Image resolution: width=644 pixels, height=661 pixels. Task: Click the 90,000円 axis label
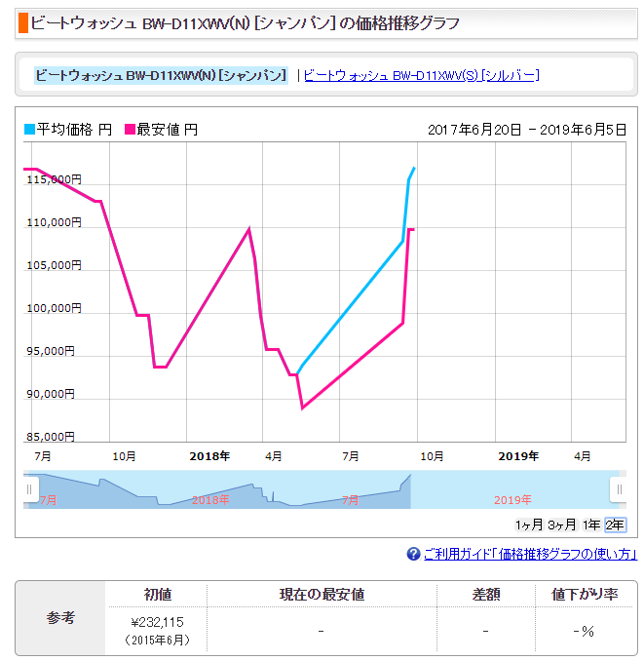(51, 394)
